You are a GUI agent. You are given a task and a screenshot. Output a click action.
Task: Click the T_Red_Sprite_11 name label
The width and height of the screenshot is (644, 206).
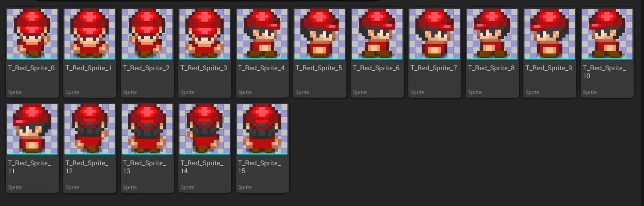pos(30,167)
